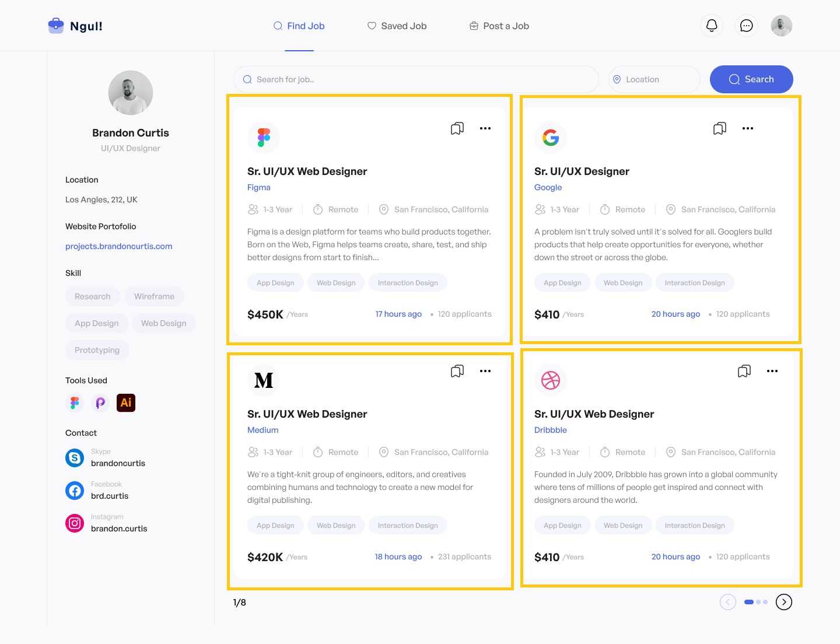Click the Instagram contact icon

point(75,523)
